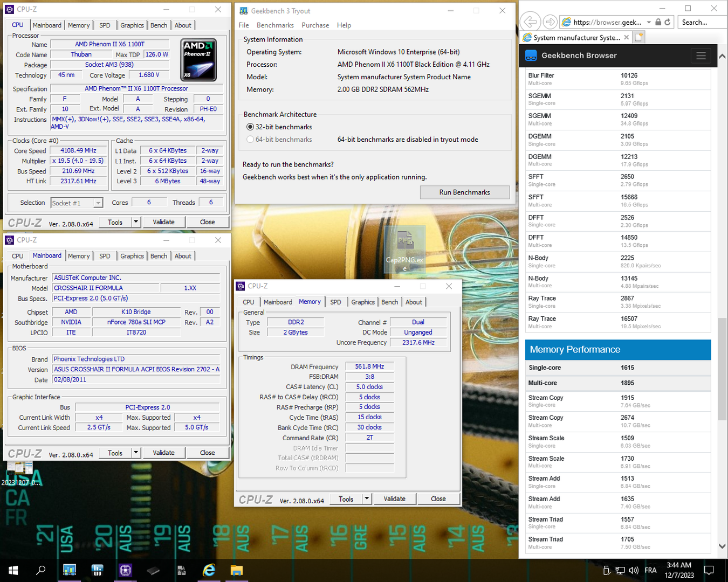
Task: Expand Tools dropdown arrow in CPU-Z CPU window
Action: (136, 222)
